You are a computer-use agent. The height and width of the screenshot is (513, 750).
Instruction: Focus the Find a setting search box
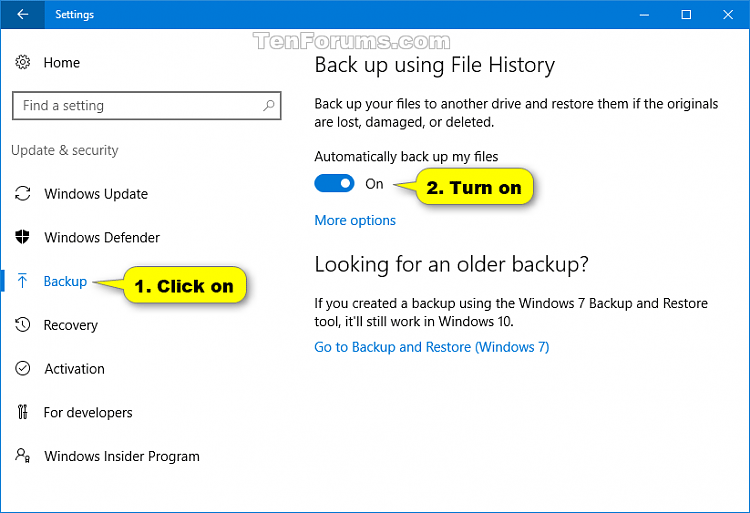tap(146, 105)
